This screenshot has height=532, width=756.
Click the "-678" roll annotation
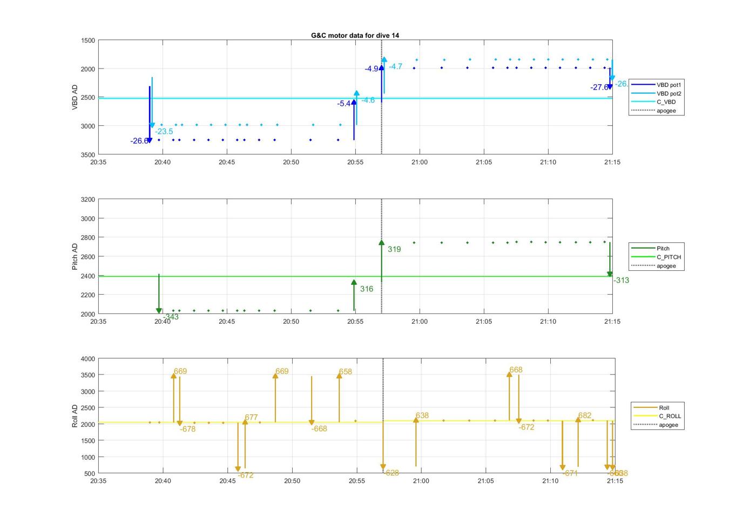187,429
